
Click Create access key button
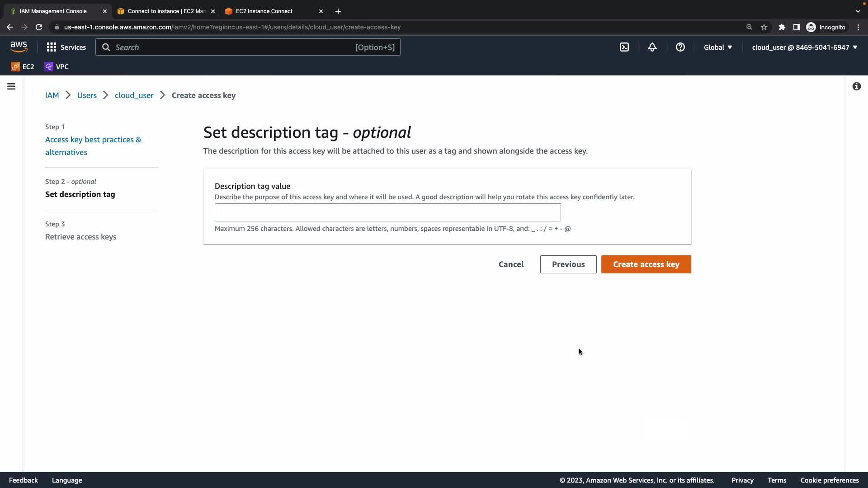tap(646, 264)
